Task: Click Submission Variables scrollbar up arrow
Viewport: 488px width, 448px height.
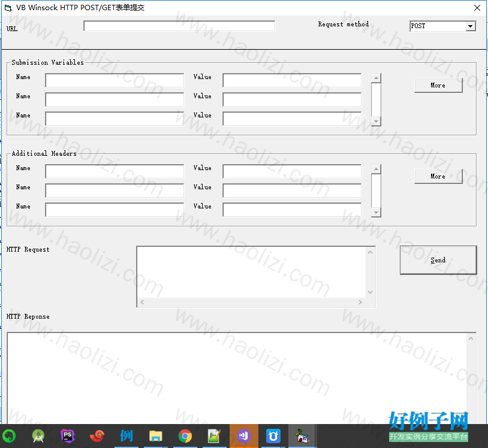Action: (376, 78)
